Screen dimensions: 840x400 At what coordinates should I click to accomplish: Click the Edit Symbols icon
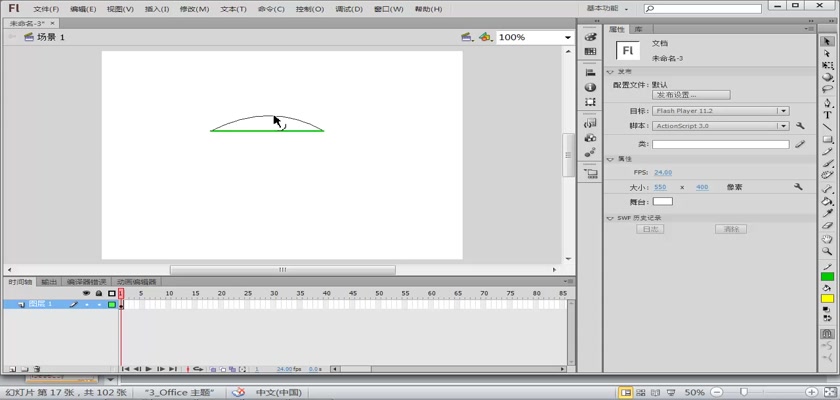pos(485,37)
